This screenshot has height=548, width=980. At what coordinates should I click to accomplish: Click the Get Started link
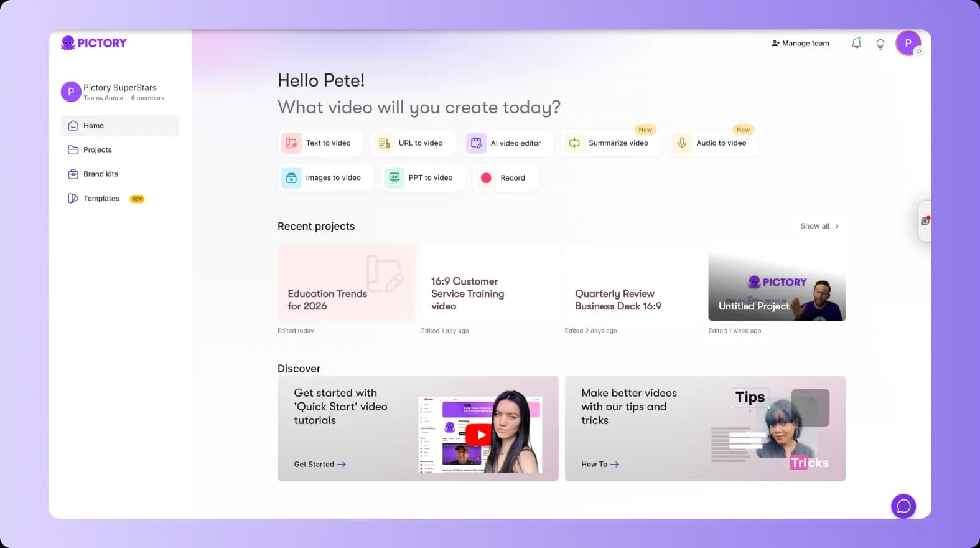pos(320,464)
